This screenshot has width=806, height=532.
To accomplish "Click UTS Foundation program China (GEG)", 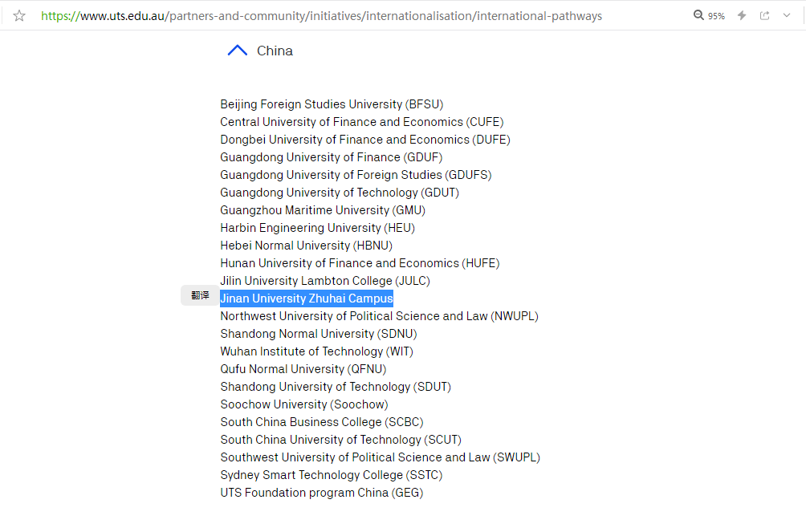I will pos(322,493).
